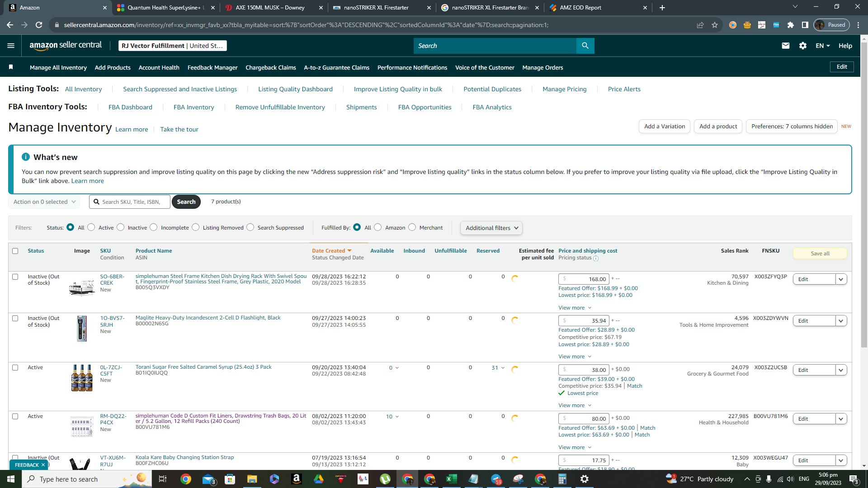The height and width of the screenshot is (488, 868).
Task: Select the simplehuman Dish Rack row checkbox
Action: (15, 277)
